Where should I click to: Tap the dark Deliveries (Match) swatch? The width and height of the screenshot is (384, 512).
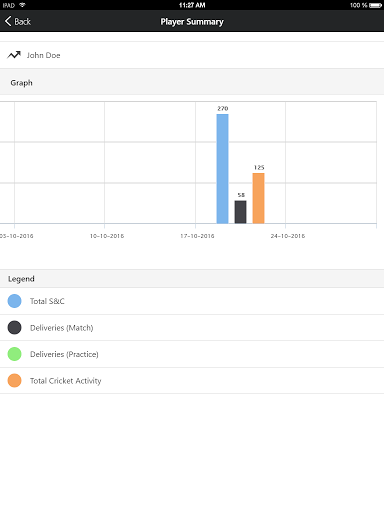[14, 328]
